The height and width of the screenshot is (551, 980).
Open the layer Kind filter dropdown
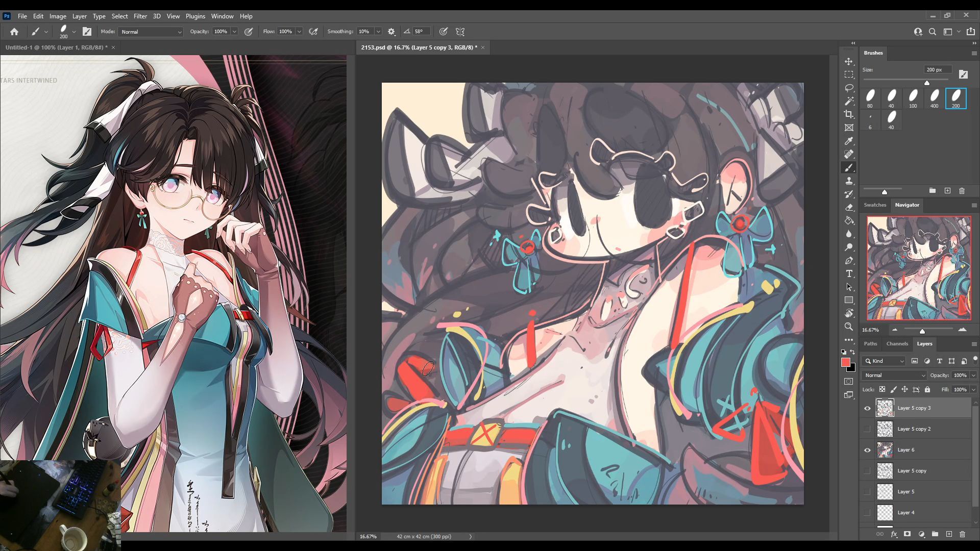pyautogui.click(x=884, y=361)
